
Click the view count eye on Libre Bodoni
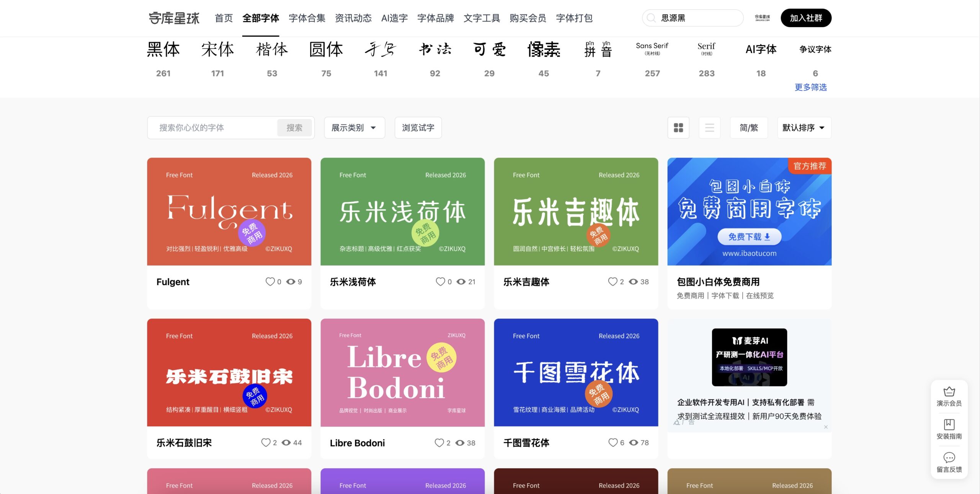tap(460, 443)
